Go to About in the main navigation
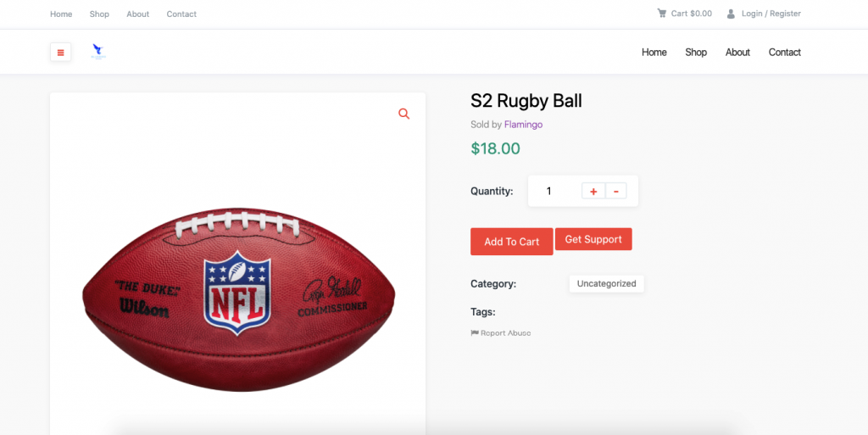Screen dimensions: 868x435 point(737,53)
